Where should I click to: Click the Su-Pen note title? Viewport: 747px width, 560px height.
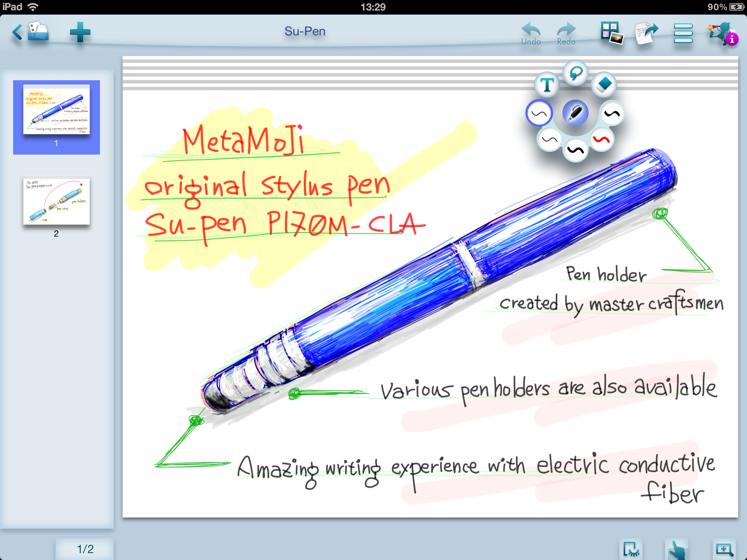(305, 31)
